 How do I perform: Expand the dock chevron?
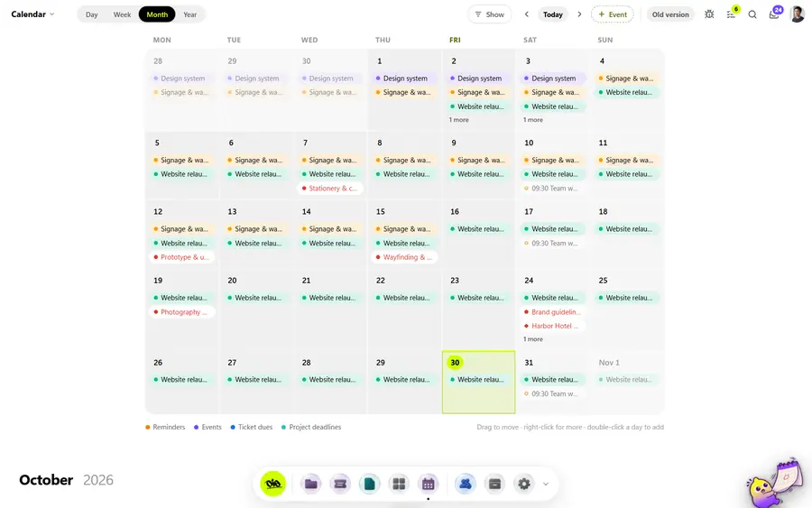[x=545, y=485]
